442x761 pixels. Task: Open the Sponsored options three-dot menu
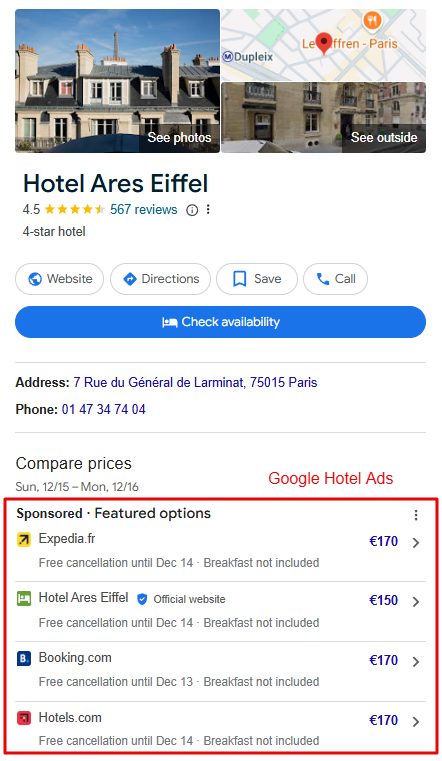(x=416, y=515)
